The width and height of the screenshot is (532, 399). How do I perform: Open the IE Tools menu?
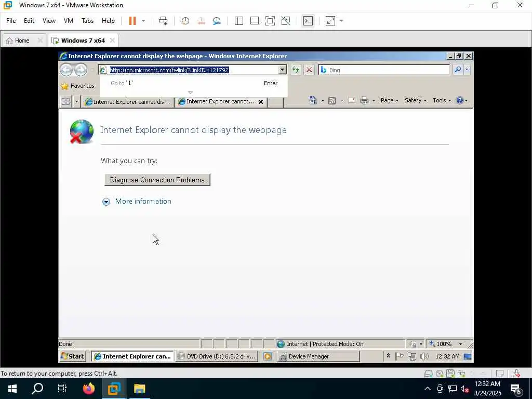click(x=442, y=100)
